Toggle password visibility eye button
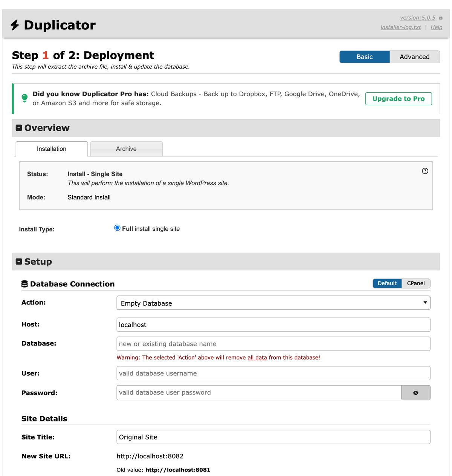The image size is (452, 476). coord(416,393)
